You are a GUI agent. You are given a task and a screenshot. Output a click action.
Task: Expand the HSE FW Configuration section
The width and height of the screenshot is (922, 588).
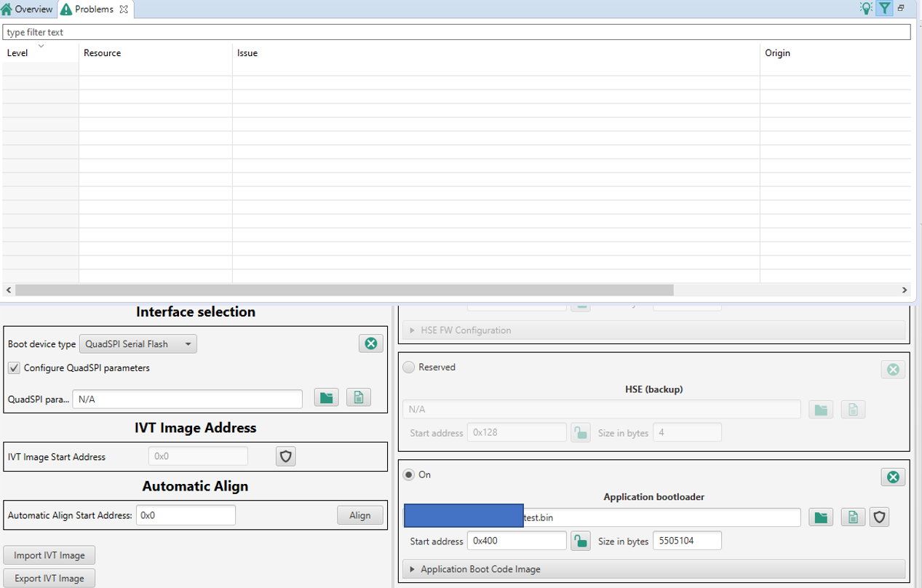(653, 330)
